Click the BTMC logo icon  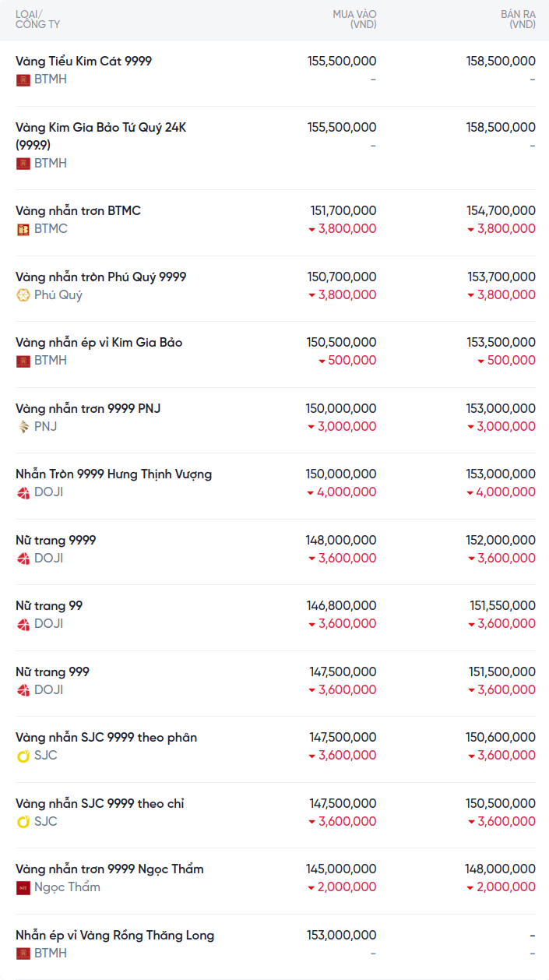tap(23, 229)
